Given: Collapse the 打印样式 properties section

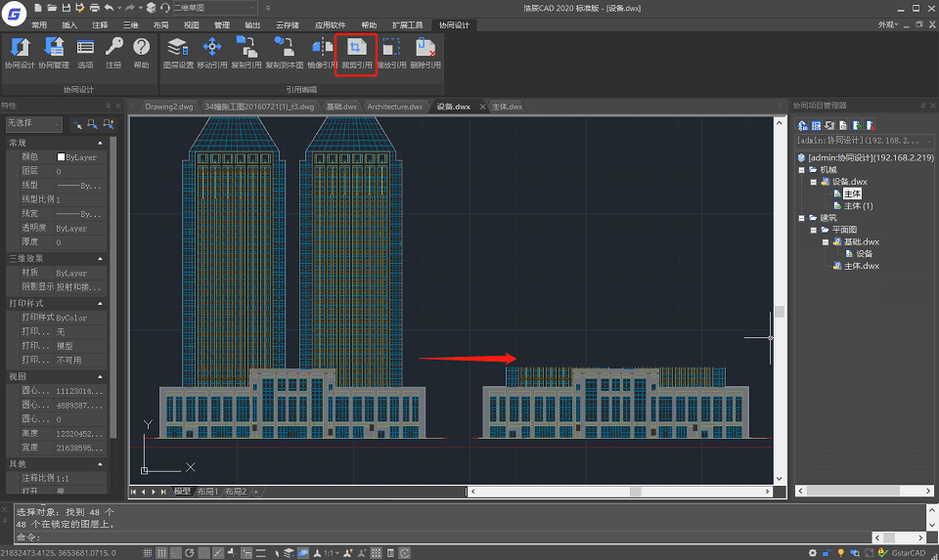Looking at the screenshot, I should click(100, 303).
